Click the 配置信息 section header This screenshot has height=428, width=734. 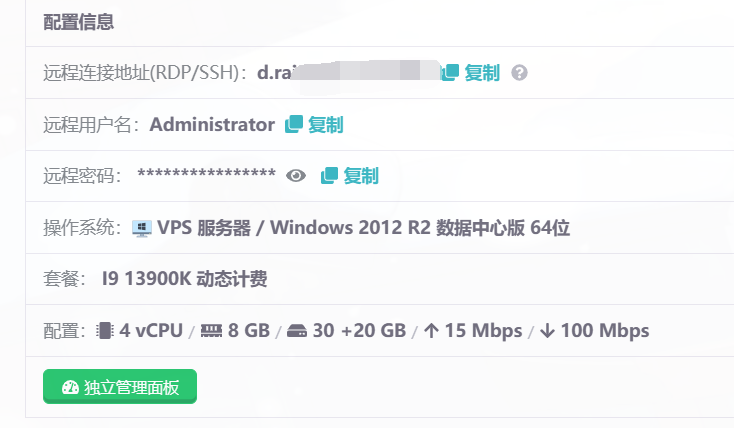tap(78, 23)
